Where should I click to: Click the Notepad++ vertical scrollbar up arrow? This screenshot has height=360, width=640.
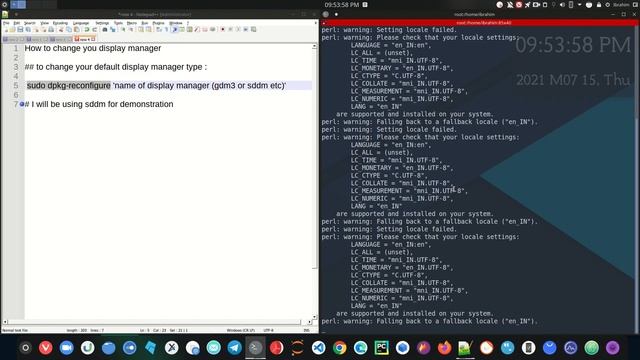pos(314,47)
